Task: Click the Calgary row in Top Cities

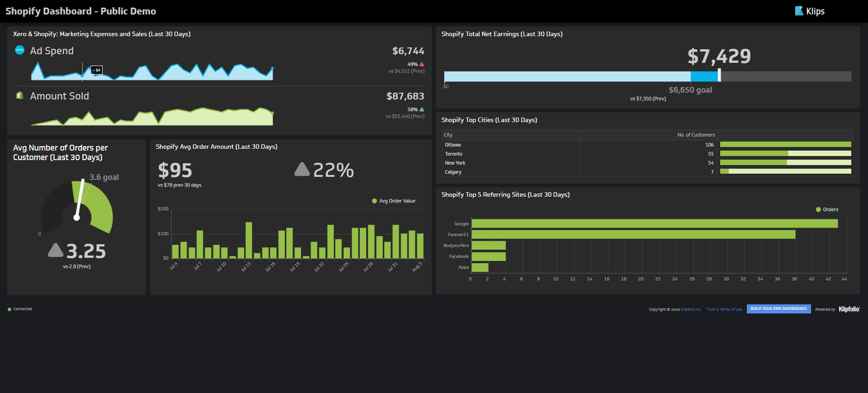Action: [x=648, y=172]
